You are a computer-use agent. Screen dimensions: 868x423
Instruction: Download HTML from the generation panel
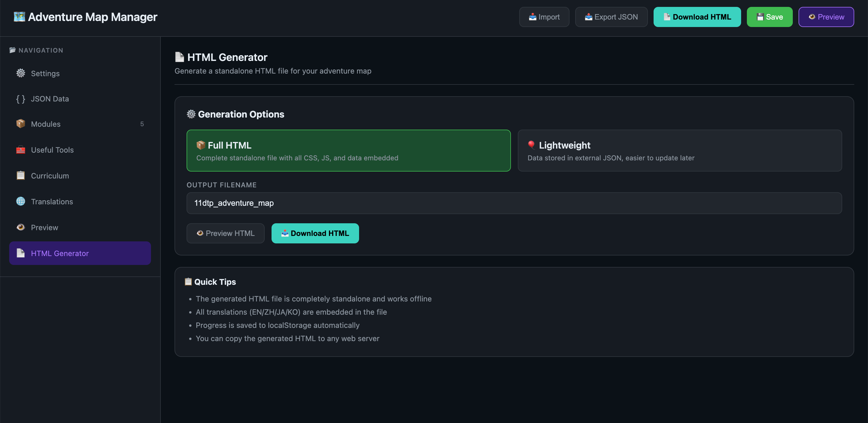(315, 233)
